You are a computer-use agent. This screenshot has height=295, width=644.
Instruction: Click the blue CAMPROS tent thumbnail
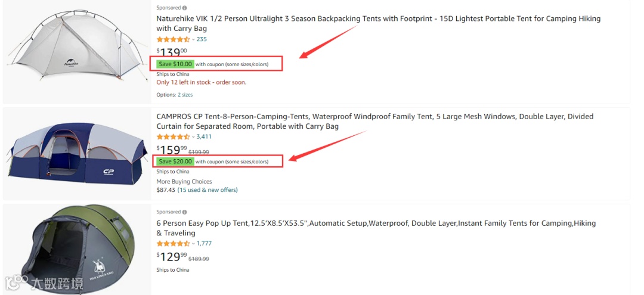(76, 155)
